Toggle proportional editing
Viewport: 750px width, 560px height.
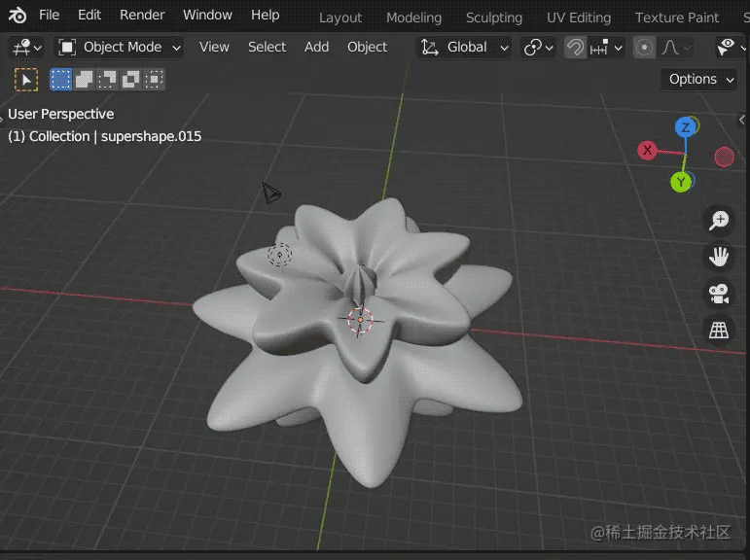pyautogui.click(x=644, y=48)
